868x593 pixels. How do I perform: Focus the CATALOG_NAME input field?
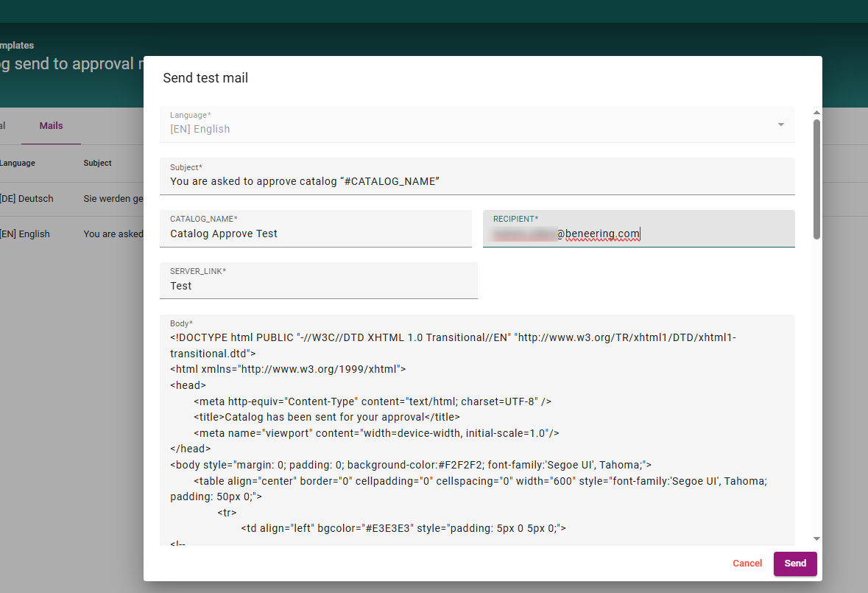(x=315, y=234)
